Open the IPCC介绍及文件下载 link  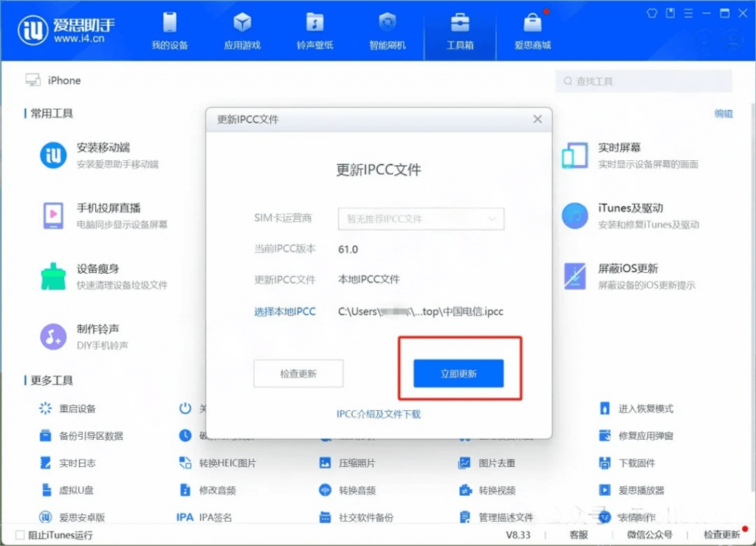[x=379, y=413]
